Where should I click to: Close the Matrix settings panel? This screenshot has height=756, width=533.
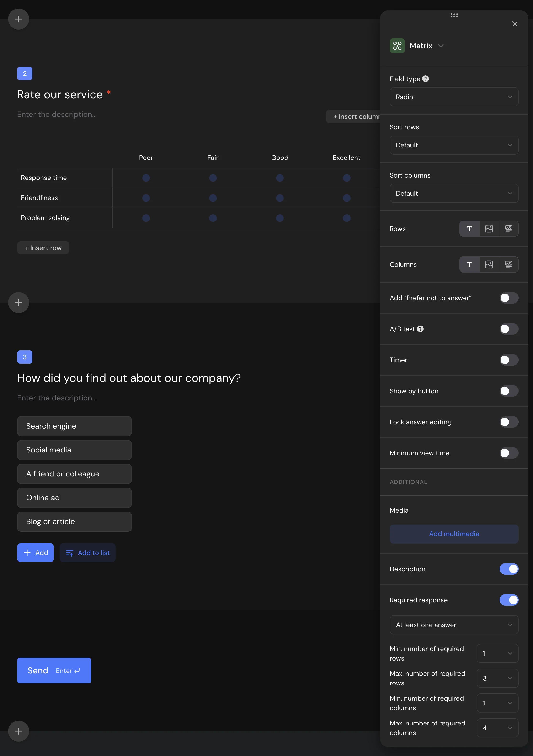515,24
